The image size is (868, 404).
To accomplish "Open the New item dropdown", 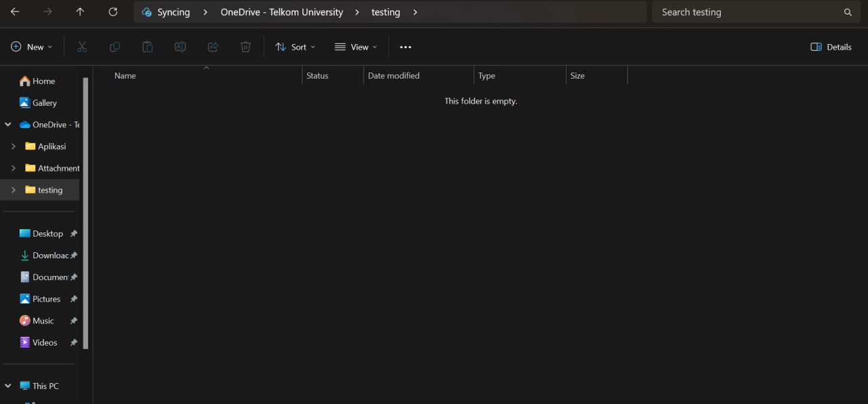I will pos(32,47).
